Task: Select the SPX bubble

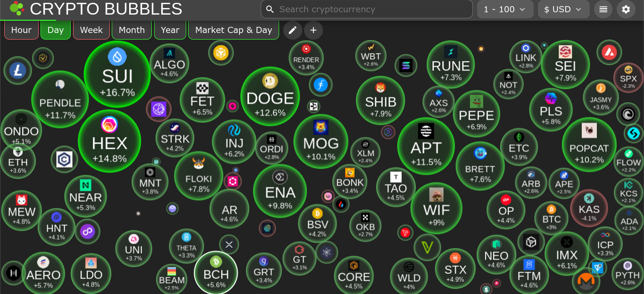Action: coord(628,78)
